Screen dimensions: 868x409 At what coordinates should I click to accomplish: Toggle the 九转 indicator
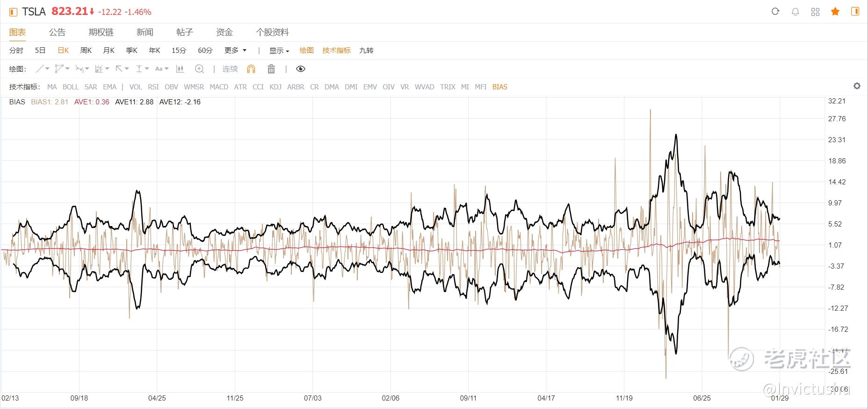(366, 51)
